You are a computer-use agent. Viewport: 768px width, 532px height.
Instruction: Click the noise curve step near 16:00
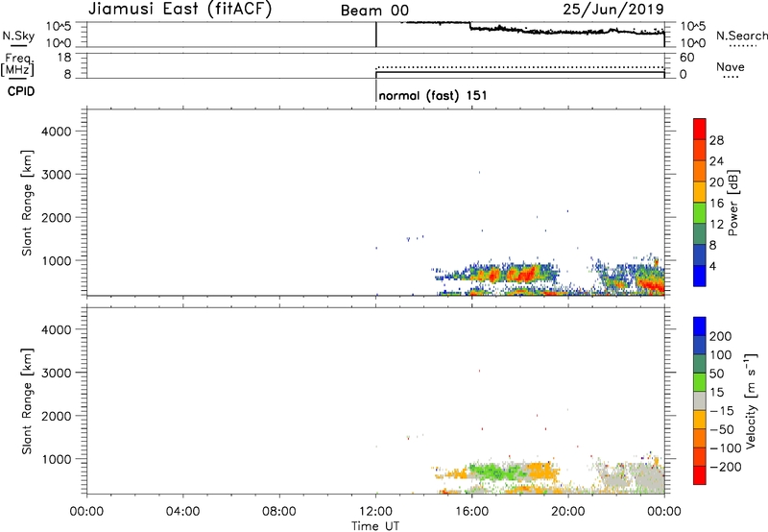pyautogui.click(x=470, y=26)
